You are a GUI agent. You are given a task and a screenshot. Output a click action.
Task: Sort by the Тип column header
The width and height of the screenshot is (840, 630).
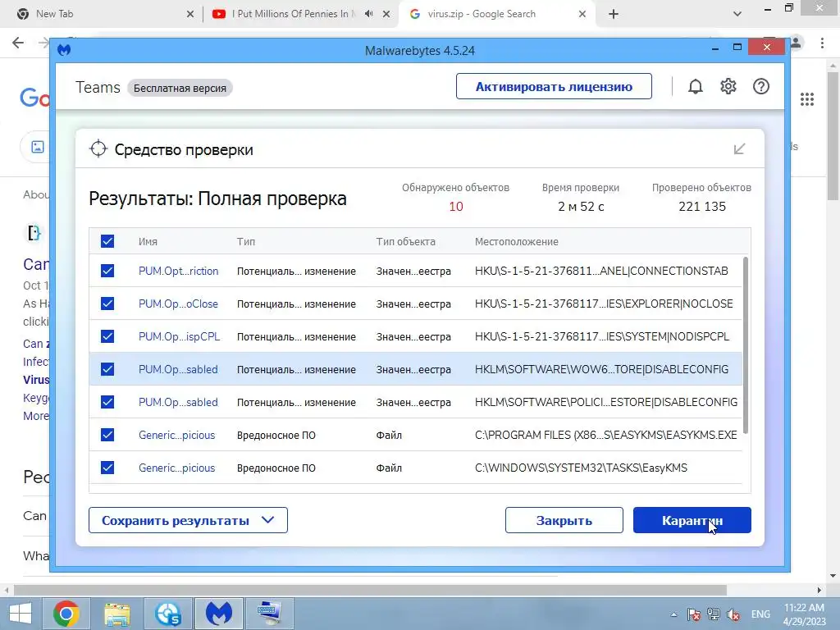[x=246, y=242]
